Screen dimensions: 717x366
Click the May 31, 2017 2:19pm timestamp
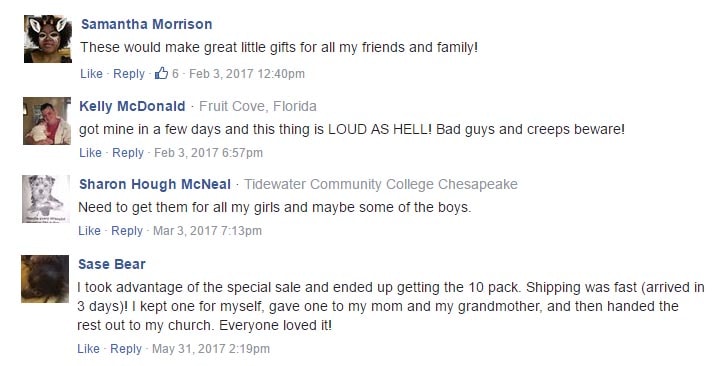click(x=211, y=349)
